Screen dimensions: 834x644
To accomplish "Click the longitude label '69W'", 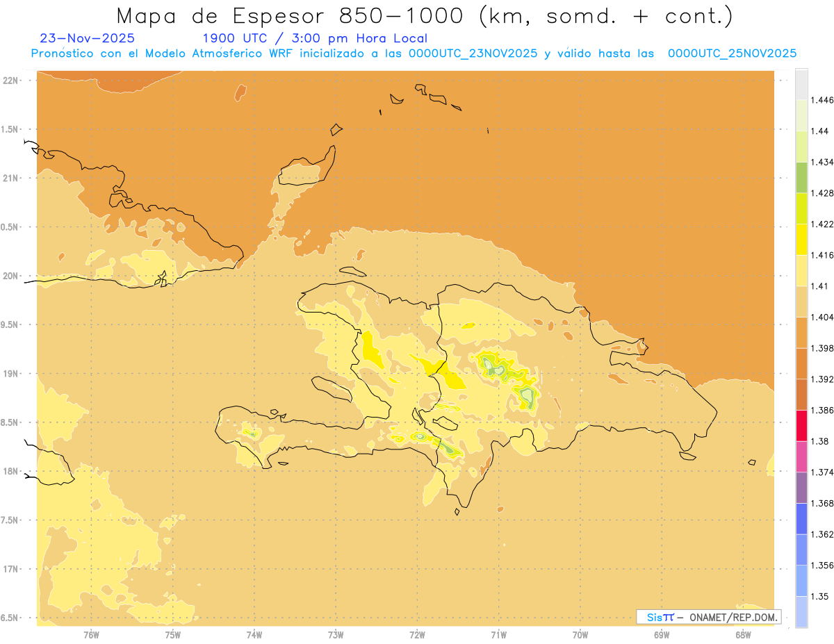I will coord(662,634).
